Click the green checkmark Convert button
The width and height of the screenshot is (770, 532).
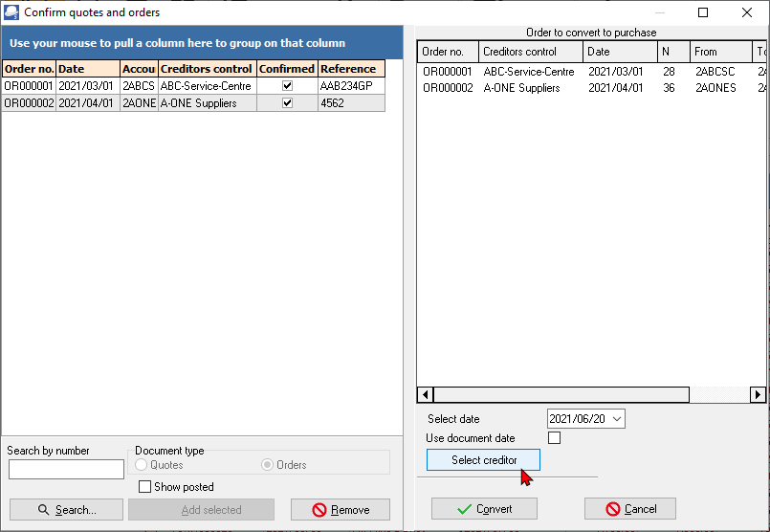coord(483,509)
